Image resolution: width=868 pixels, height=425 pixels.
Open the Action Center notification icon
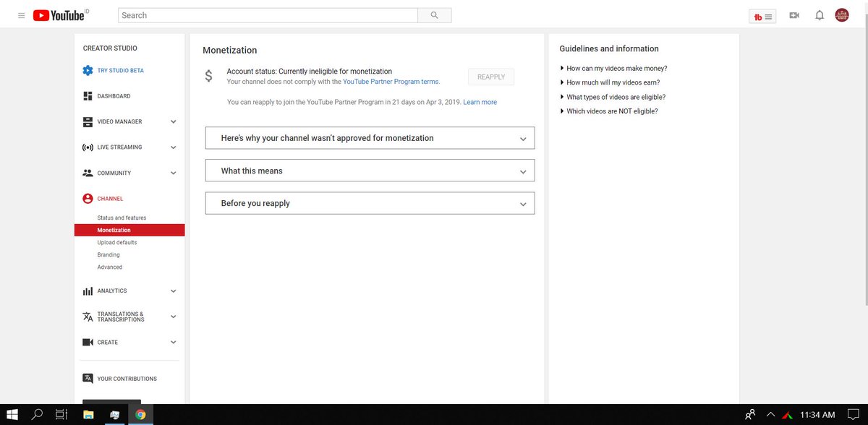[854, 415]
